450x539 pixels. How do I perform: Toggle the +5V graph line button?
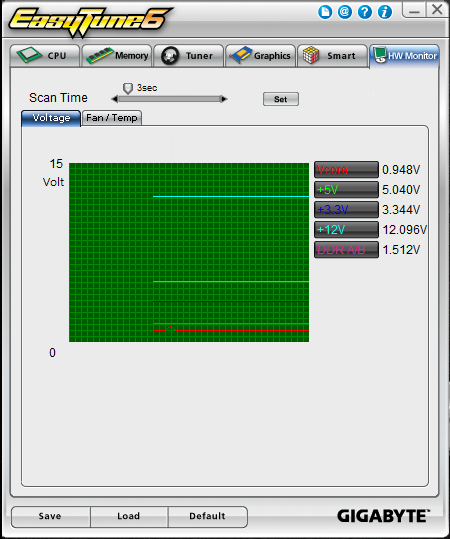coord(346,189)
